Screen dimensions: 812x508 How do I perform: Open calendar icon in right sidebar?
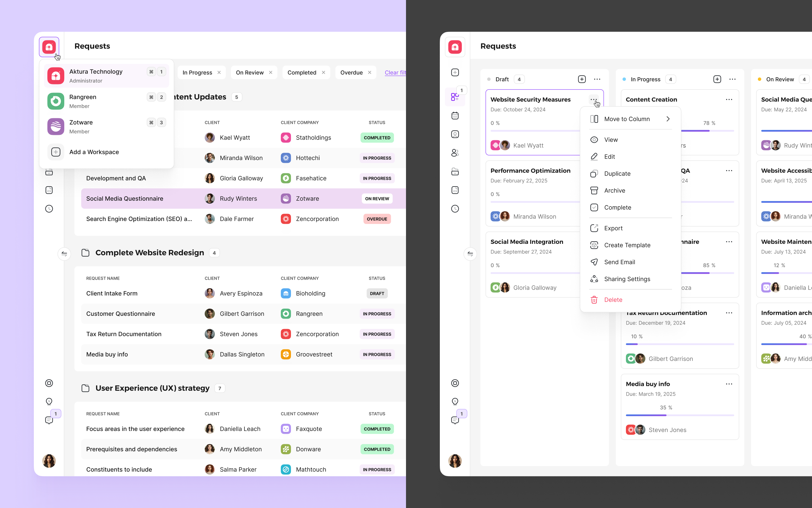pyautogui.click(x=455, y=116)
